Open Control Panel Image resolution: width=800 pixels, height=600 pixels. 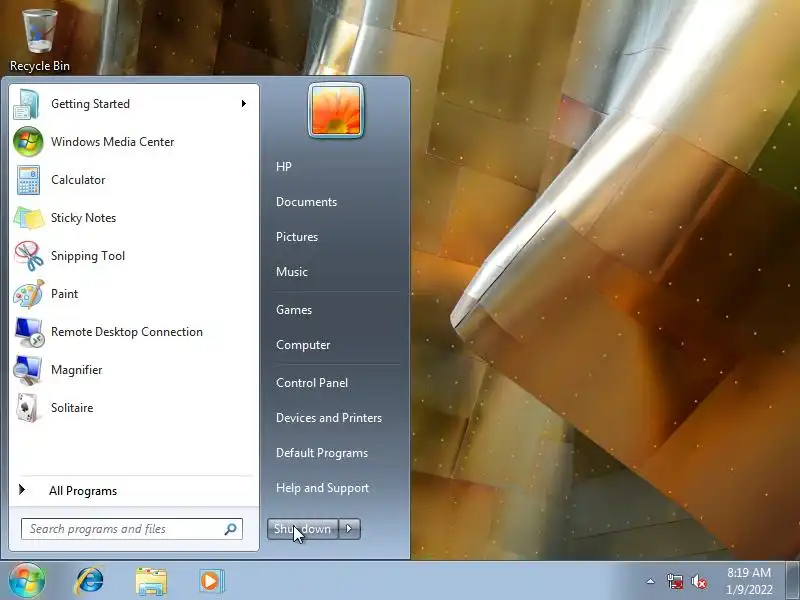[x=312, y=383]
